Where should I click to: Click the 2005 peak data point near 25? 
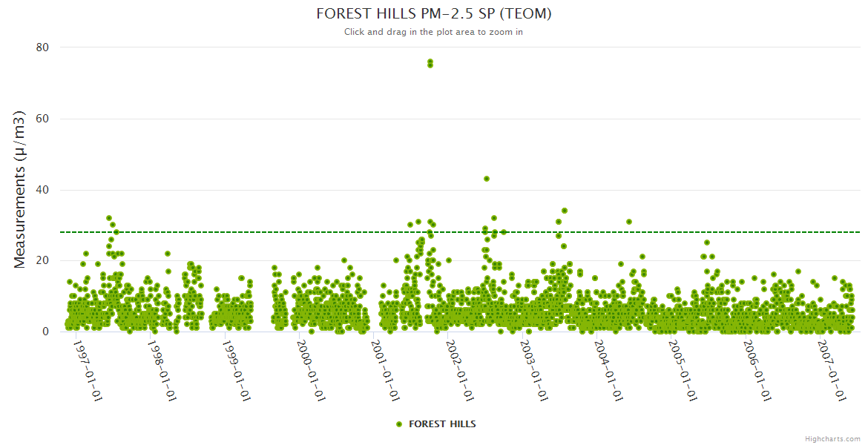pyautogui.click(x=707, y=243)
